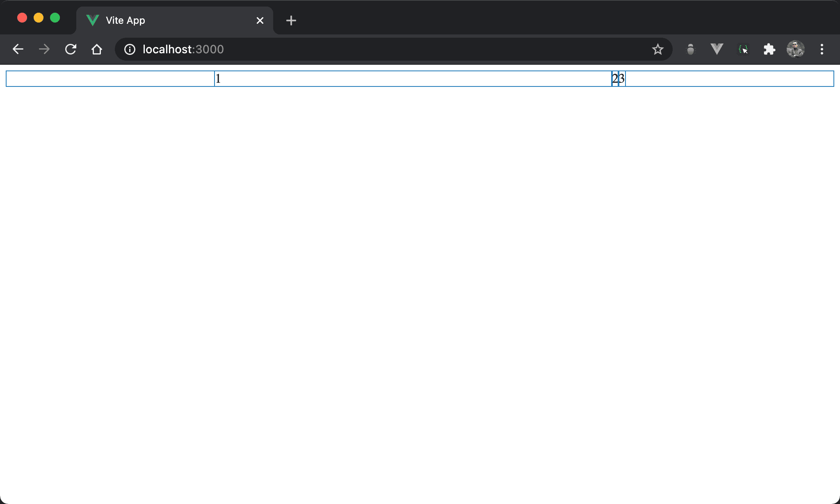Open the Extensions puzzle menu
This screenshot has height=504, width=840.
tap(769, 49)
